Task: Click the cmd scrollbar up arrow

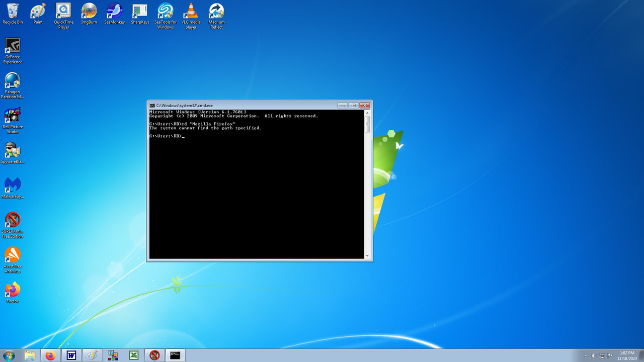Action: pyautogui.click(x=367, y=113)
